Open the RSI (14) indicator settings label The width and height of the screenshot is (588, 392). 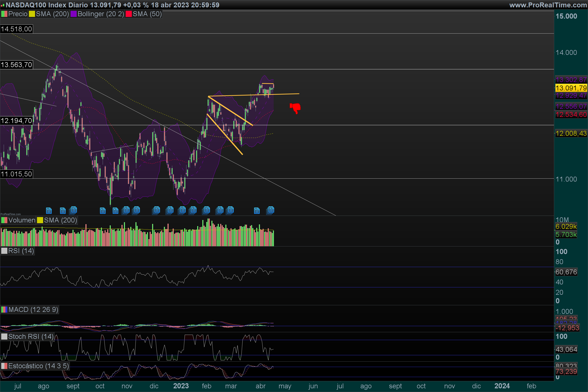(21, 251)
